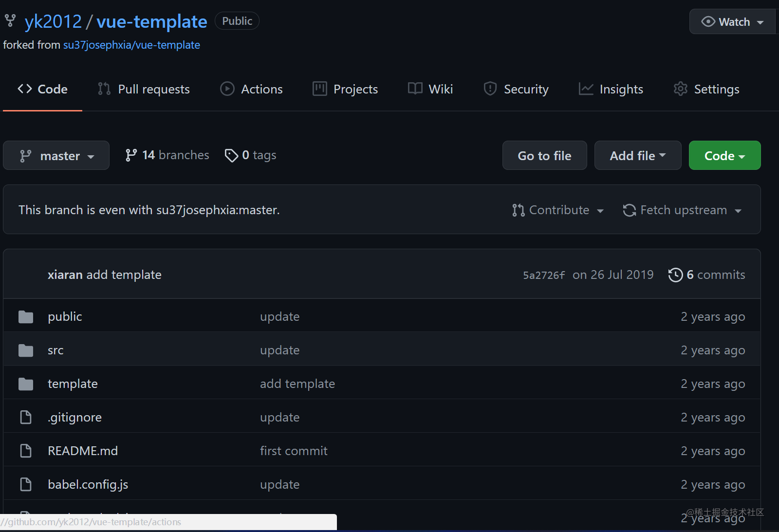
Task: Open the Wiki tab
Action: click(x=430, y=89)
